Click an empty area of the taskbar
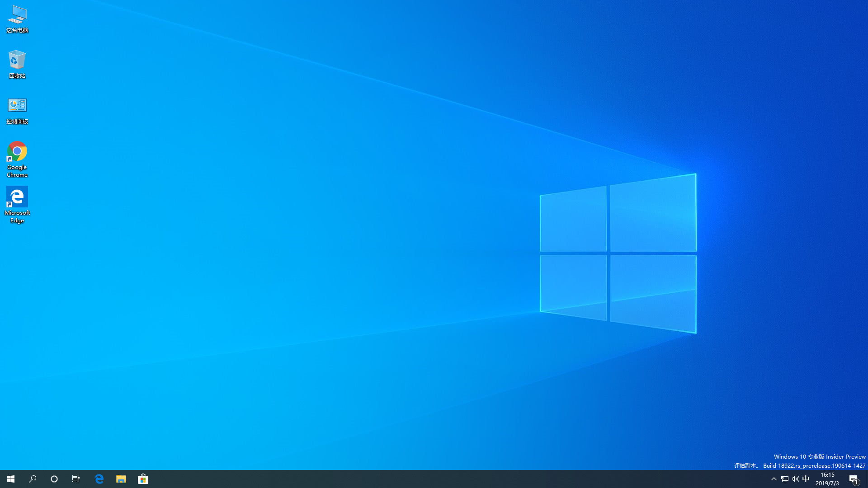The width and height of the screenshot is (868, 488). [452, 479]
